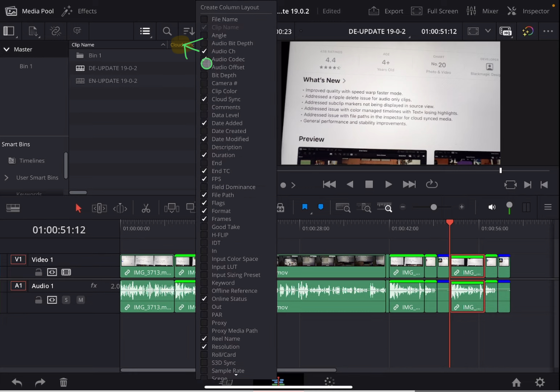Toggle the blue flag icon
This screenshot has width=560, height=392.
[x=305, y=207]
